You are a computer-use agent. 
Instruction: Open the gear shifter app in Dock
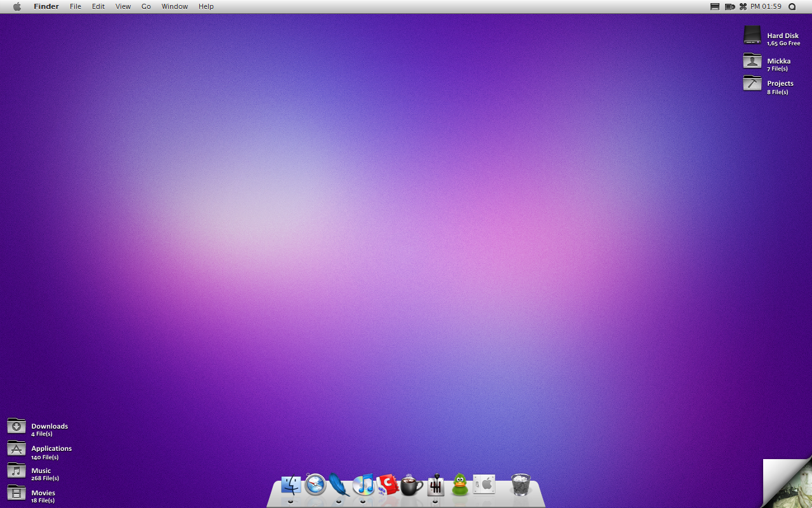tap(436, 485)
